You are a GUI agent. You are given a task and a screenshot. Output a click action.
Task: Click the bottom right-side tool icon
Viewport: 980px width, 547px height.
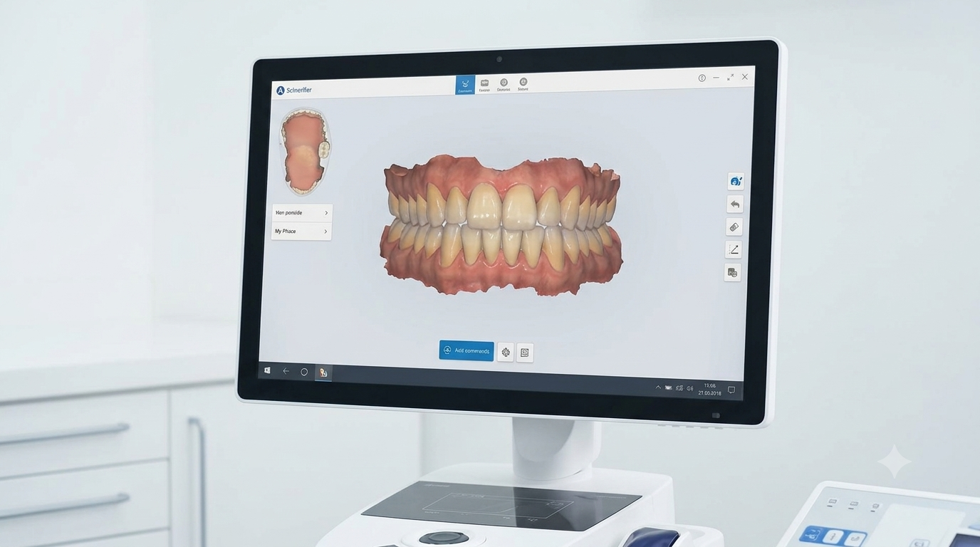[x=732, y=272]
